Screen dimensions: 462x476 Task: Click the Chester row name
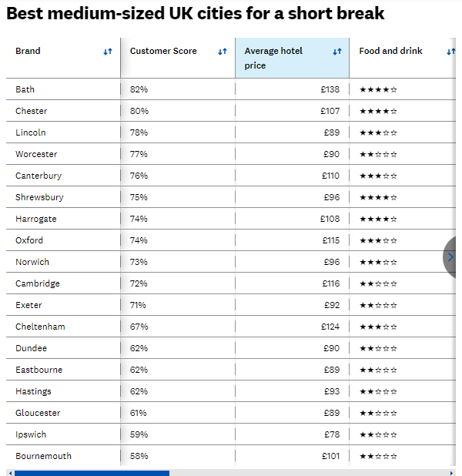(32, 111)
